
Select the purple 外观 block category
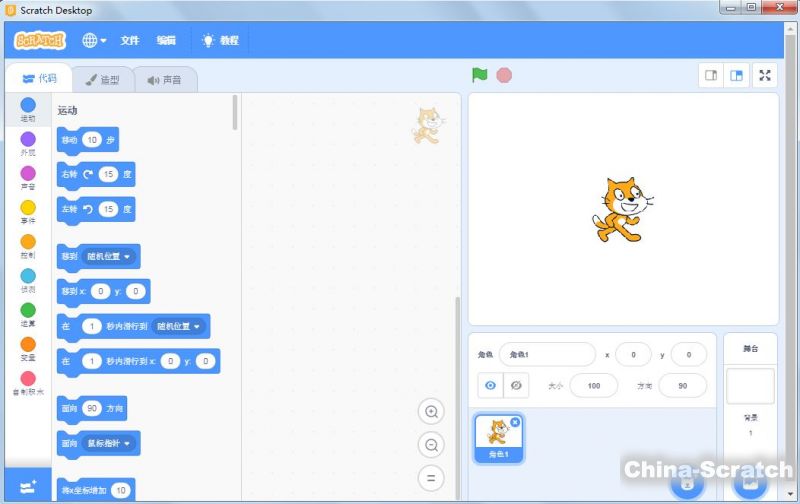coord(28,142)
